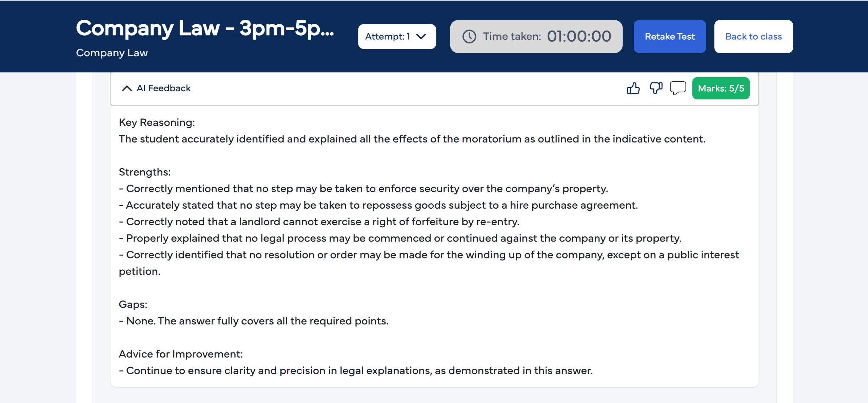Click the Retake Test button

click(x=670, y=37)
